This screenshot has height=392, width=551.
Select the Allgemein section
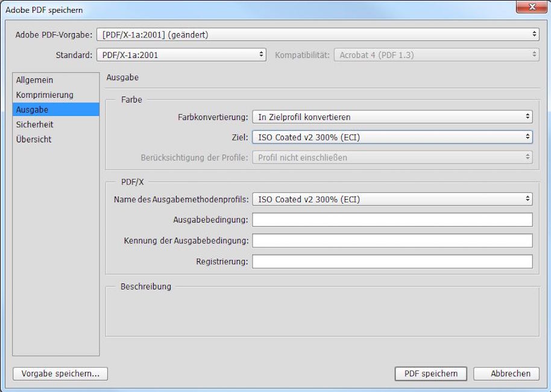tap(56, 80)
